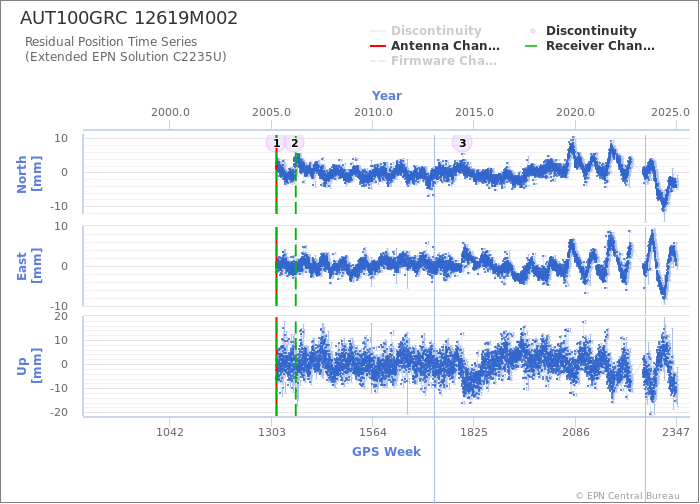Toggle the Receiver Change legend entry
This screenshot has width=700, height=504.
pos(590,46)
